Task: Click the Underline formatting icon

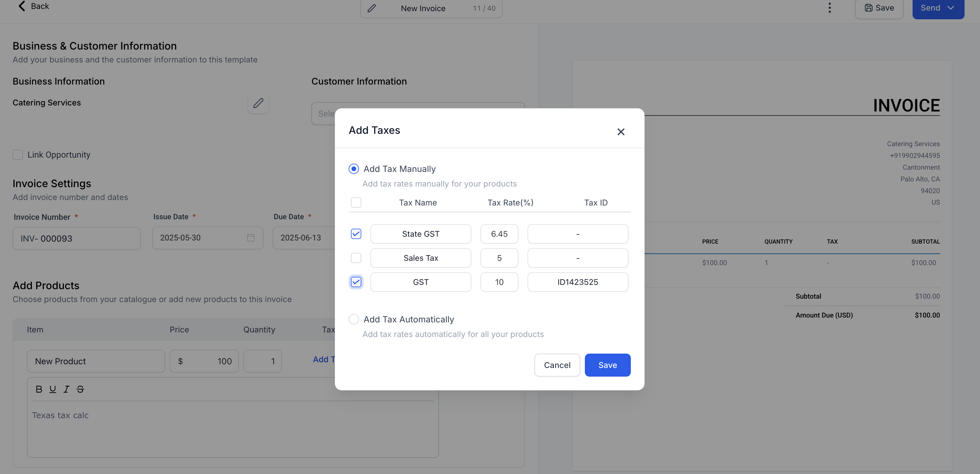Action: [x=52, y=389]
